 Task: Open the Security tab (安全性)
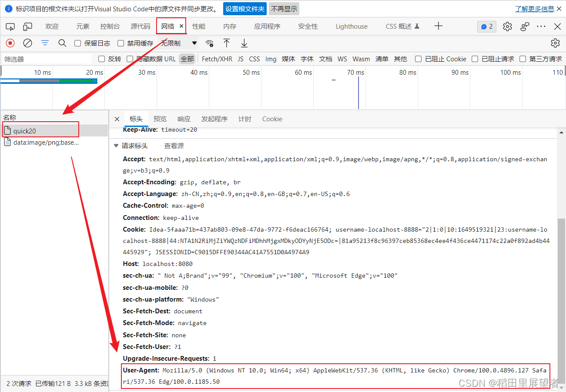coord(308,27)
